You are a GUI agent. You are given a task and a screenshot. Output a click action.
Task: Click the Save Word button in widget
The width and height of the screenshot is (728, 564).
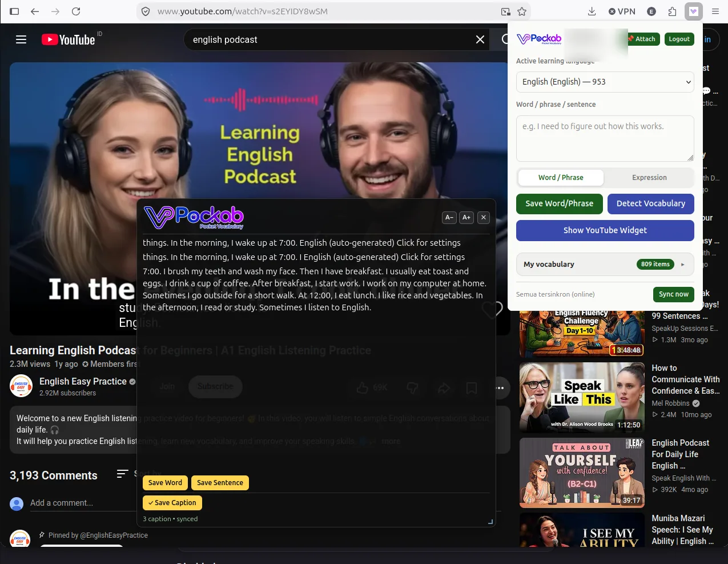coord(165,483)
